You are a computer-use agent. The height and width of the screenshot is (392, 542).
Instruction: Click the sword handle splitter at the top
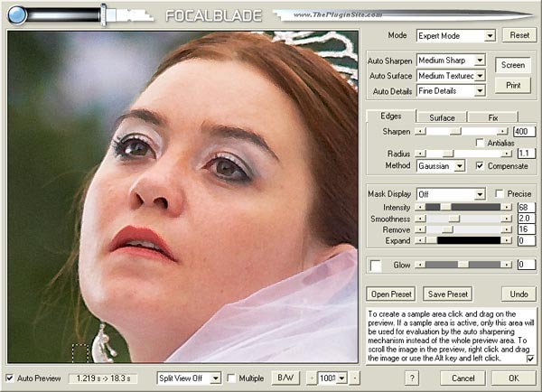point(103,14)
